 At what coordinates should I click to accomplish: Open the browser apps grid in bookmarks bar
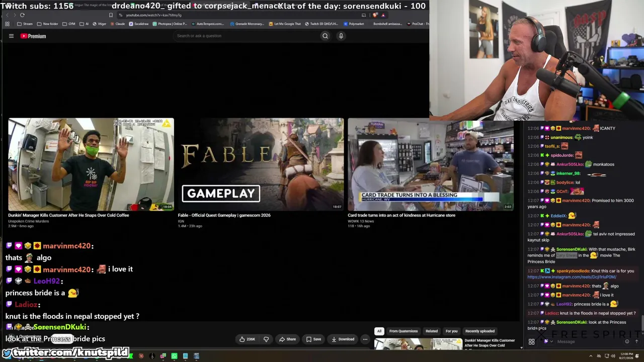tap(7, 24)
